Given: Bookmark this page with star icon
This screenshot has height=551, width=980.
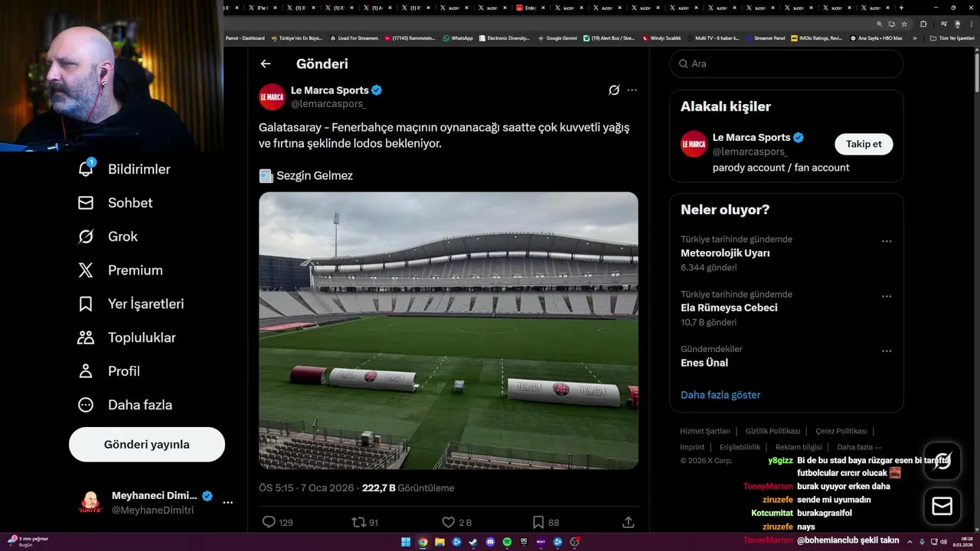Looking at the screenshot, I should click(904, 24).
